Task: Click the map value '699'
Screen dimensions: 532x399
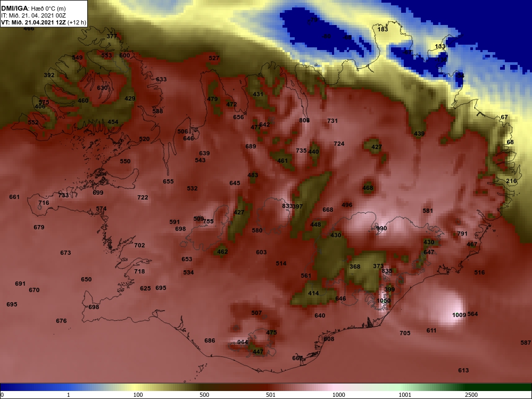Action: 98,193
